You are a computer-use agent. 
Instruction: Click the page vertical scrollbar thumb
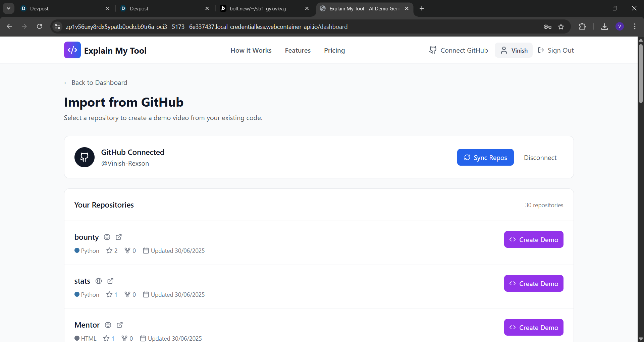click(x=641, y=74)
